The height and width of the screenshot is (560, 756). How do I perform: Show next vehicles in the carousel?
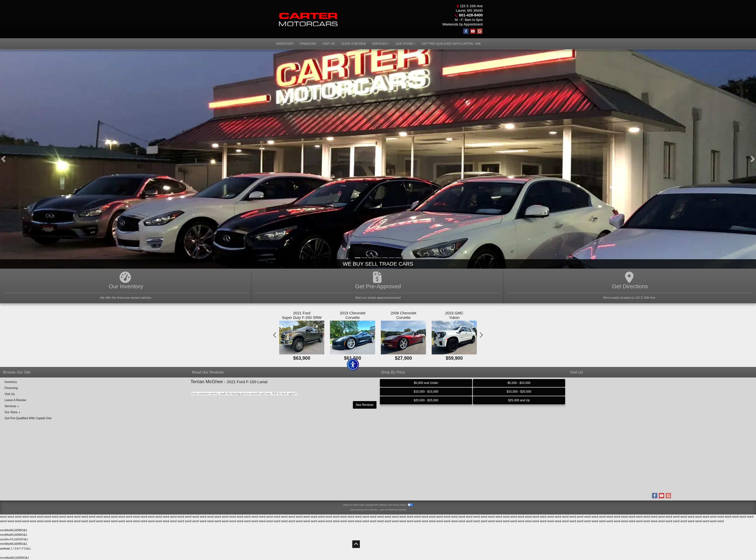click(481, 335)
